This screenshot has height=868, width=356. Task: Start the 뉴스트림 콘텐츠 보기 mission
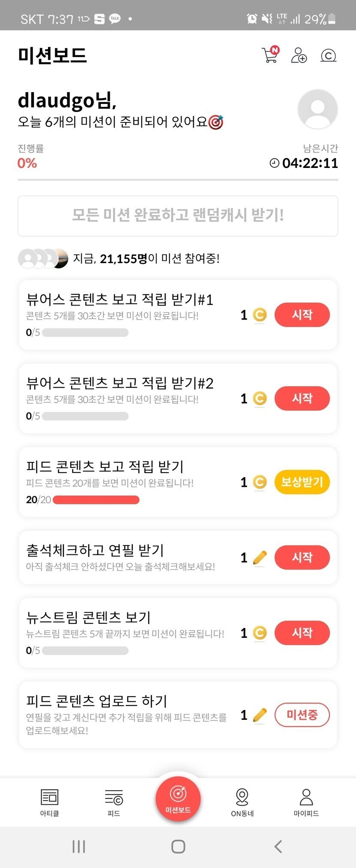pos(302,633)
